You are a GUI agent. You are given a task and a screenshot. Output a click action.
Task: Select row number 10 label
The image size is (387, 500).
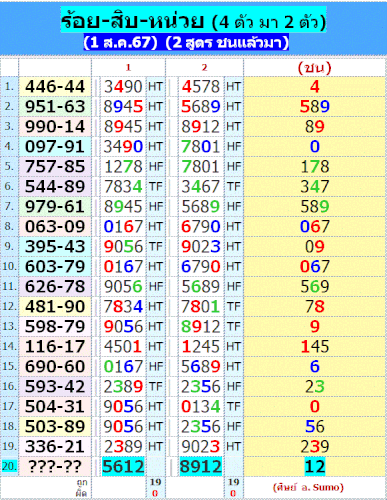(x=9, y=266)
